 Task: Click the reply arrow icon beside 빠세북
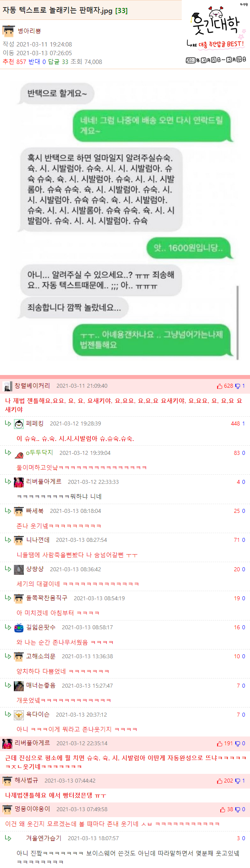coord(8,510)
